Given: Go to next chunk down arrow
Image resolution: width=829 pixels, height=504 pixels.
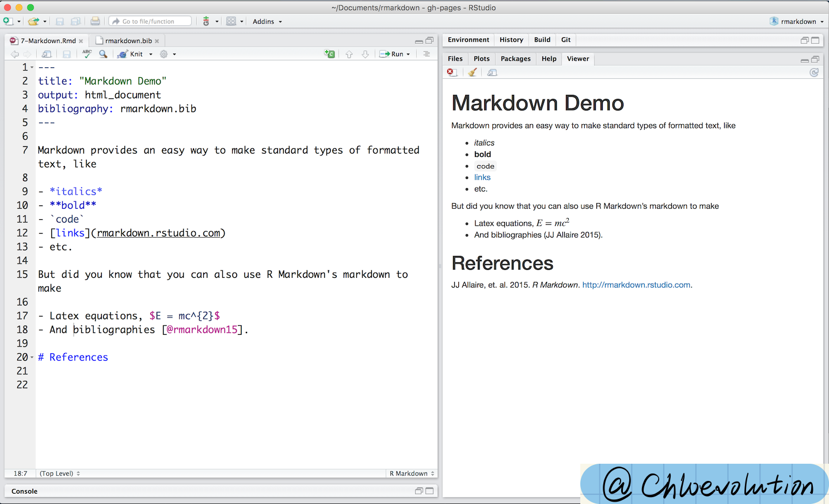Looking at the screenshot, I should pyautogui.click(x=365, y=54).
